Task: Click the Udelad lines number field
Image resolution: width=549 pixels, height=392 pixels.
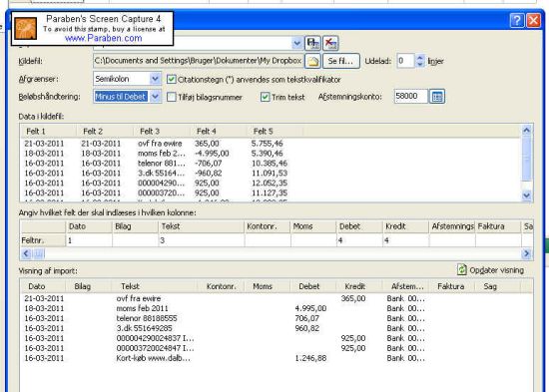Action: click(406, 61)
